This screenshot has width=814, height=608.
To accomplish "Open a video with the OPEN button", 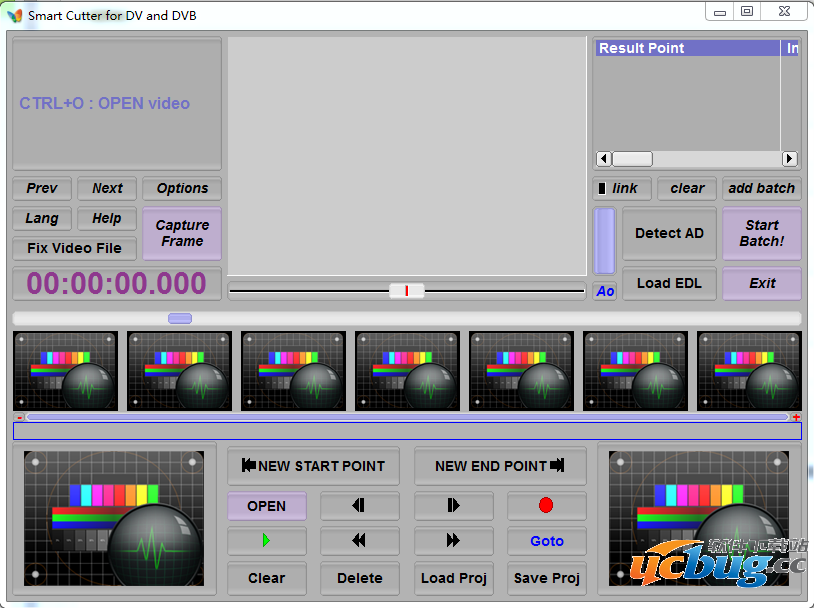I will 266,506.
